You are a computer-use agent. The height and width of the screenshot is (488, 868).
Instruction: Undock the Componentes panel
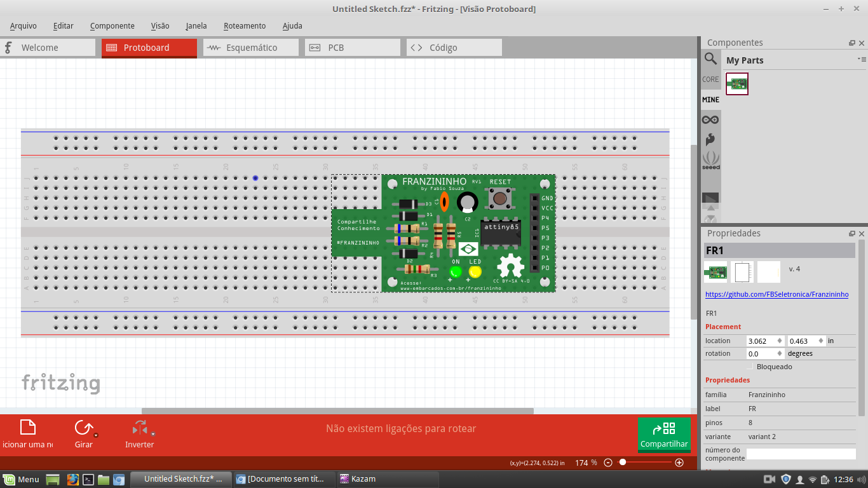coord(852,43)
